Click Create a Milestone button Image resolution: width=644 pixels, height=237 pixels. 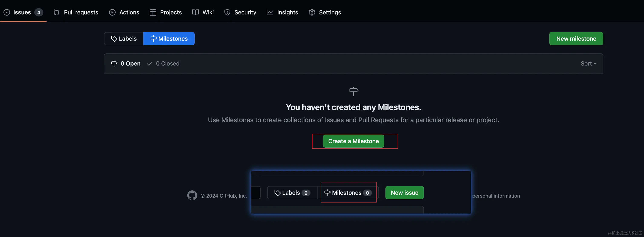click(x=354, y=141)
